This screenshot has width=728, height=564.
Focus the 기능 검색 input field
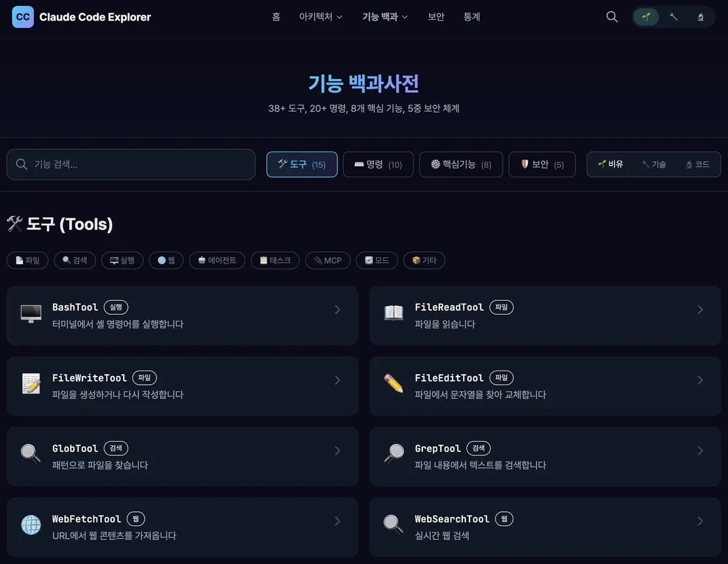(x=131, y=164)
